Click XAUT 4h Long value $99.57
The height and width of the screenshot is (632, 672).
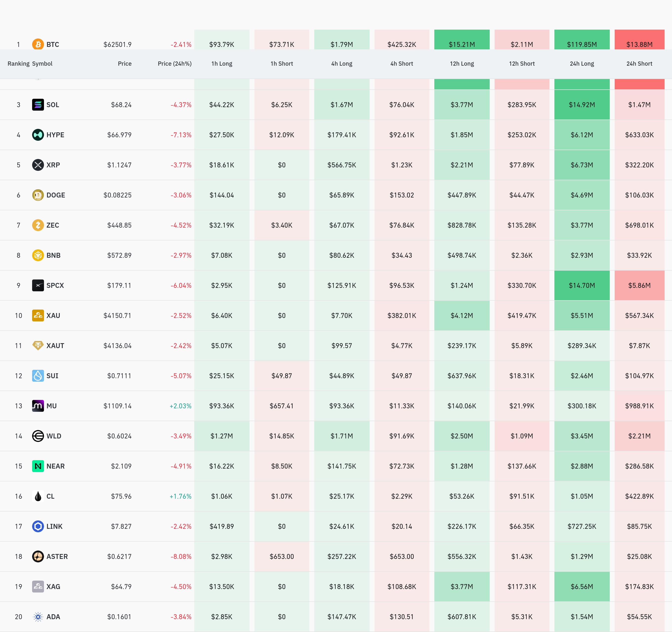[342, 346]
